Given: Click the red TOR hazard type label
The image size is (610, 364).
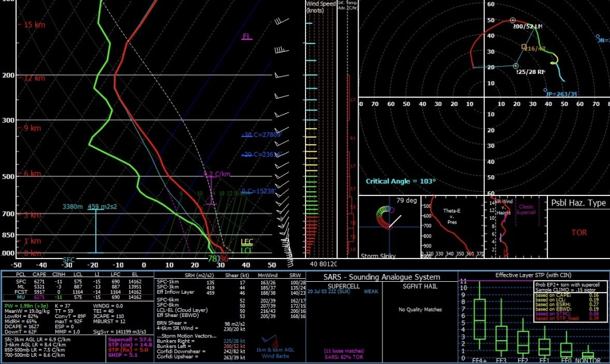Looking at the screenshot, I should pos(578,233).
